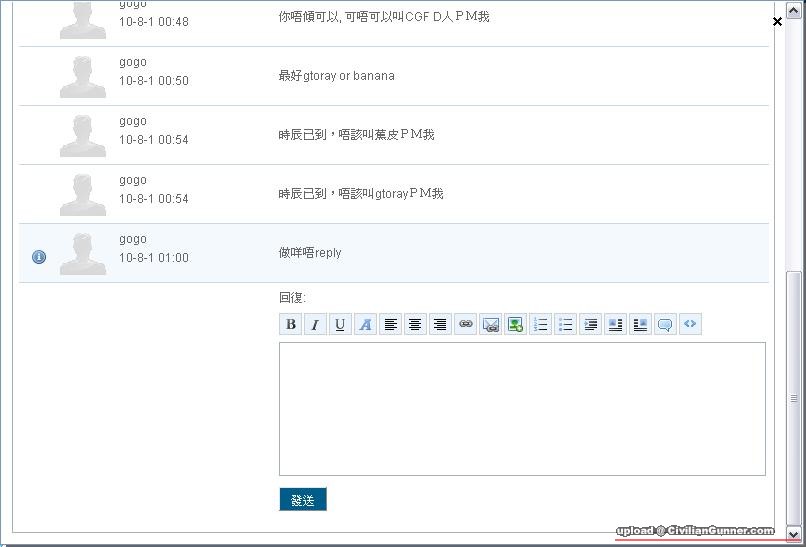Insert a code block
The image size is (806, 547).
(690, 324)
